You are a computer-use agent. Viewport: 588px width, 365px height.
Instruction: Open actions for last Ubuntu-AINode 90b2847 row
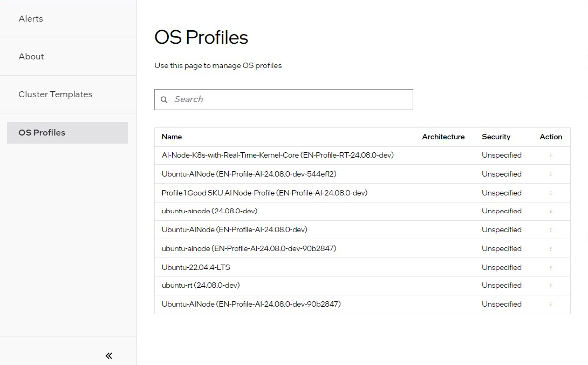click(551, 305)
